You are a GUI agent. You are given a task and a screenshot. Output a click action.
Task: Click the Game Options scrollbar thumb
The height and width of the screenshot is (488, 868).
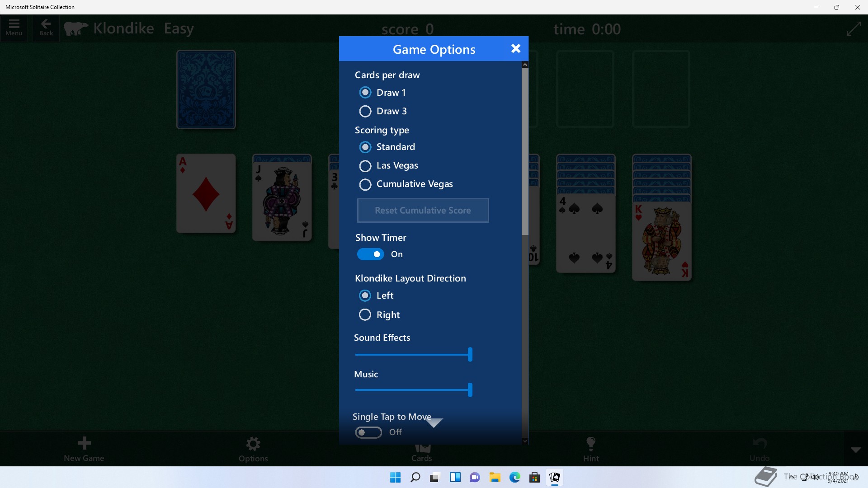[525, 151]
